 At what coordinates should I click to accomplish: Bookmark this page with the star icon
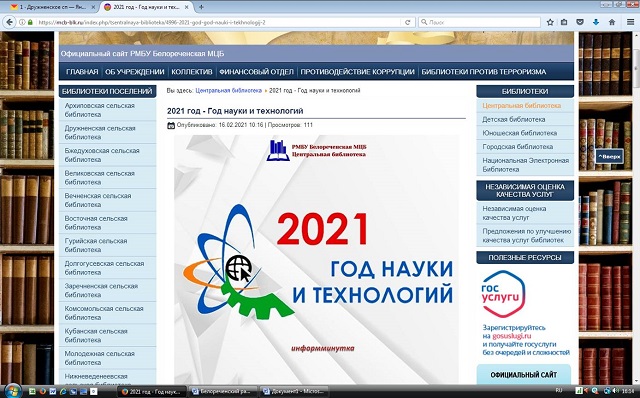coord(550,22)
